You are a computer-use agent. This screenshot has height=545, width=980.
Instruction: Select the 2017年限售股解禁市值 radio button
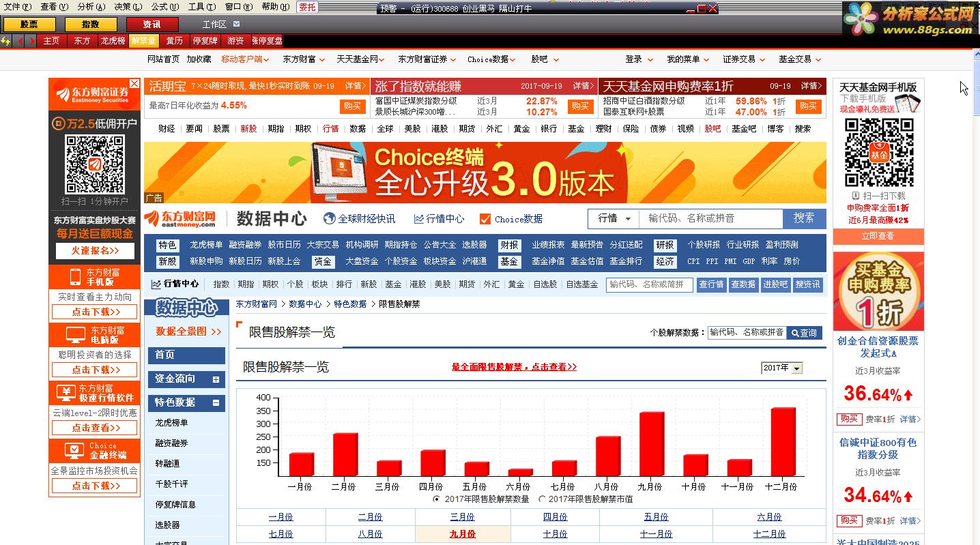point(542,499)
